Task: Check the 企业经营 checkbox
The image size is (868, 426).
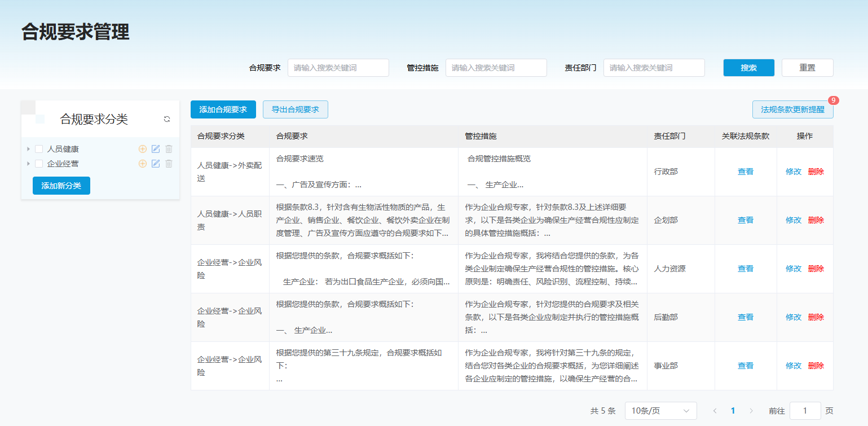Action: (x=39, y=164)
